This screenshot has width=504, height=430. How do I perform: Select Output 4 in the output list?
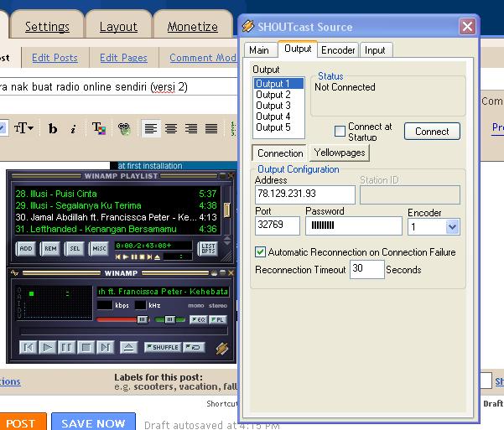tap(278, 117)
